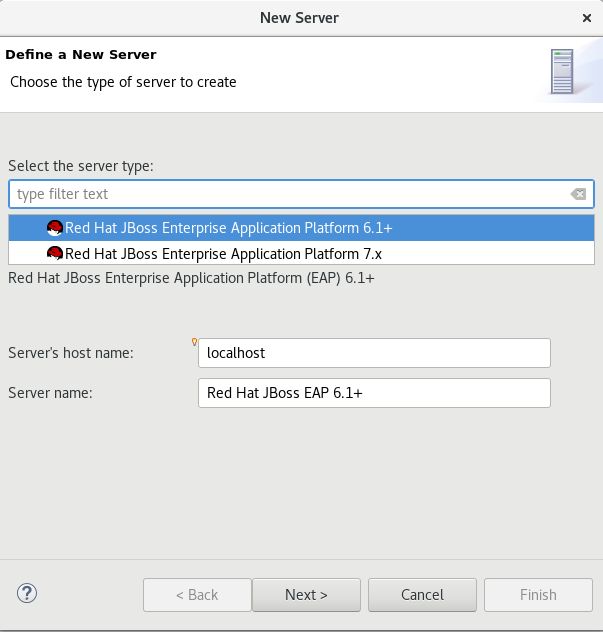This screenshot has width=603, height=632.
Task: Click the 'Define a New Server' heading
Action: (x=81, y=54)
